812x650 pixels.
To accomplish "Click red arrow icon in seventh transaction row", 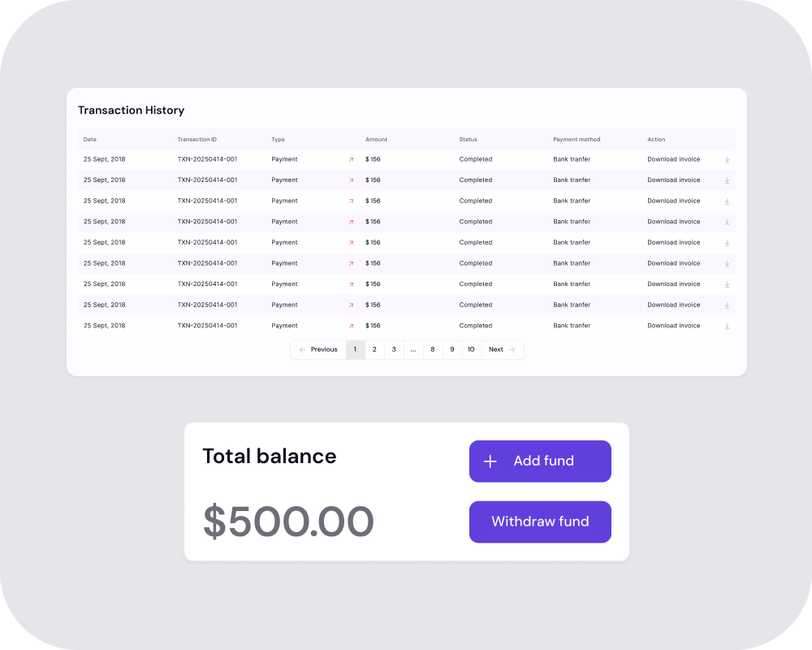I will pos(351,284).
